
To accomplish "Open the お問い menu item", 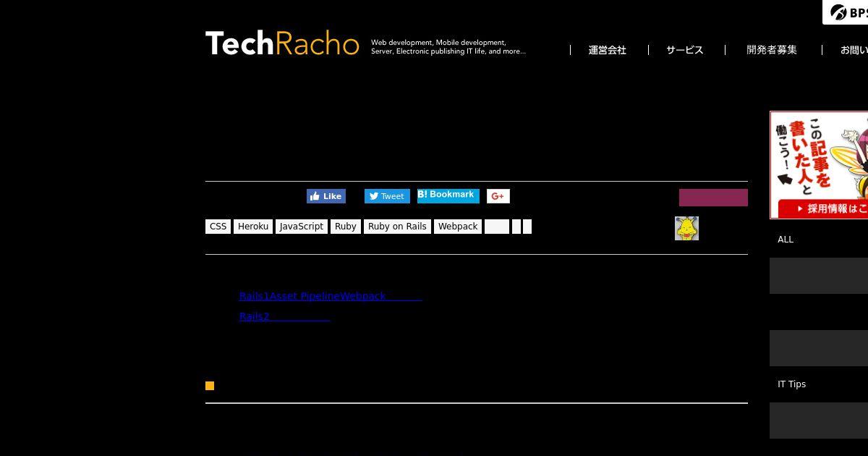I will 854,50.
